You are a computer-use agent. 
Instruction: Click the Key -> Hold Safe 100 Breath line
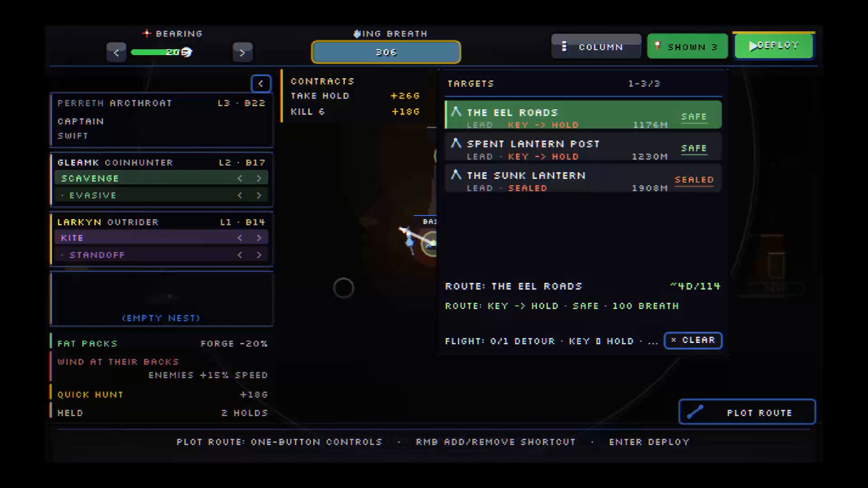click(x=562, y=306)
